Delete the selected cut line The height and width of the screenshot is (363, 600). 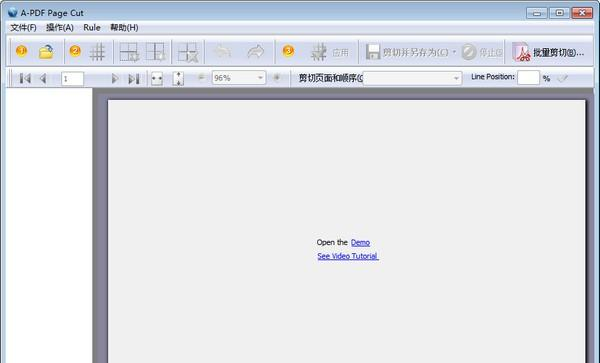click(x=188, y=52)
